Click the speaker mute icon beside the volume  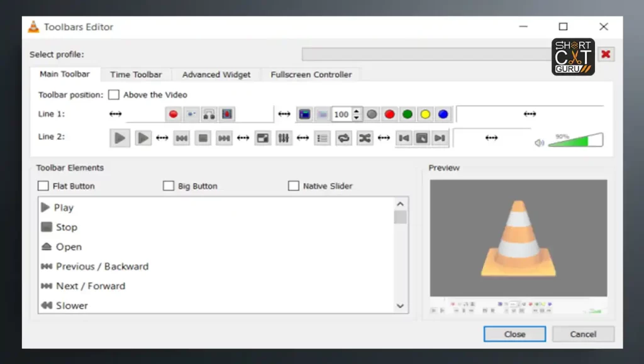539,143
